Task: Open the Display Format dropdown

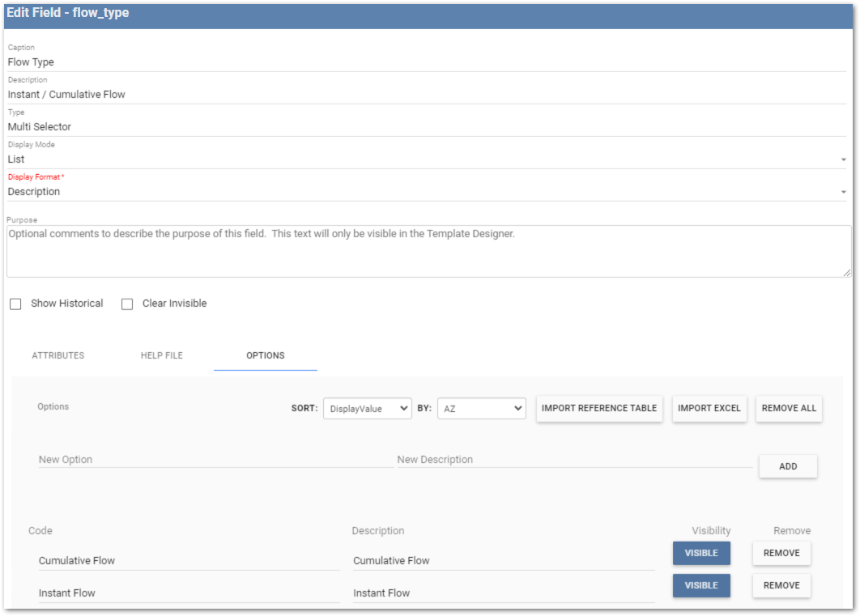Action: pos(845,191)
